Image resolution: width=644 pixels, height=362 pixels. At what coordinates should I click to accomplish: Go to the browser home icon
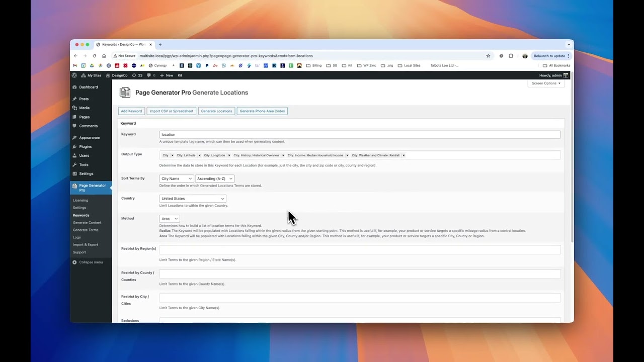(104, 56)
